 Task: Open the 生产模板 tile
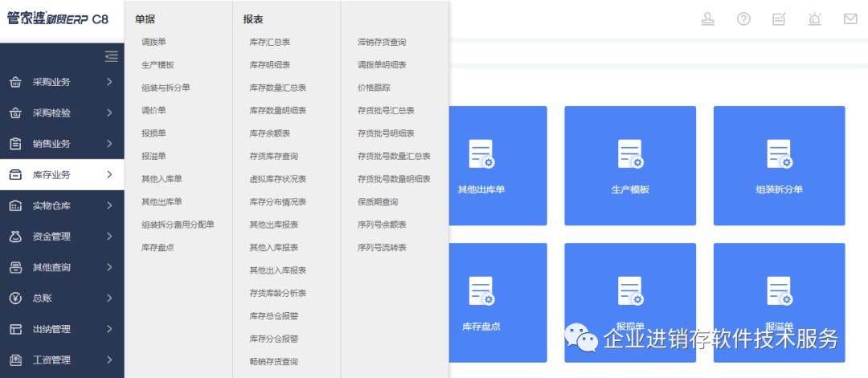[x=630, y=166]
